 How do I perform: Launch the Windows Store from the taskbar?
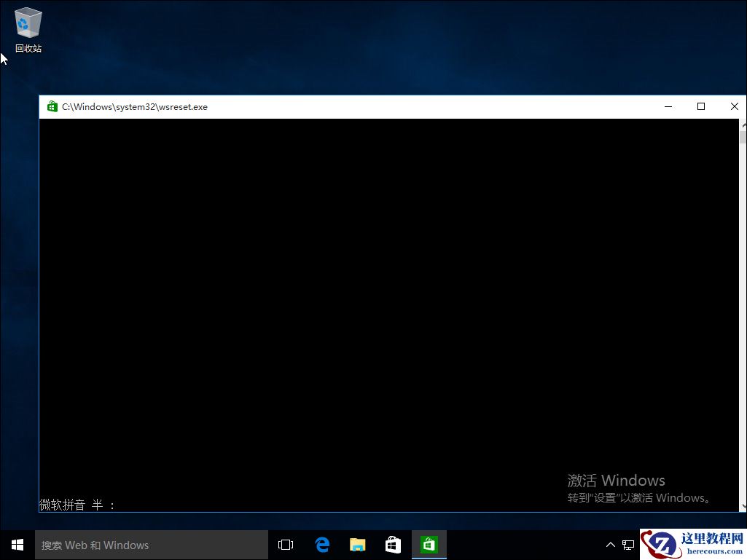[x=393, y=544]
